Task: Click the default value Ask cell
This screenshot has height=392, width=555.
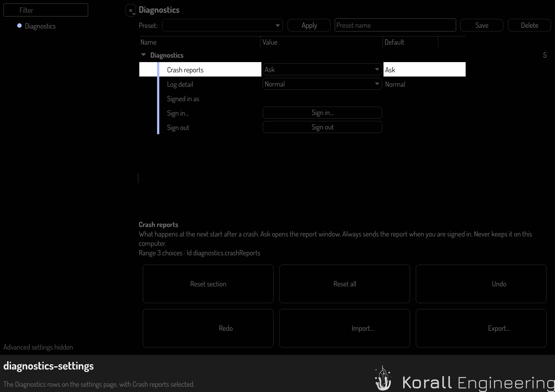Action: pyautogui.click(x=425, y=70)
